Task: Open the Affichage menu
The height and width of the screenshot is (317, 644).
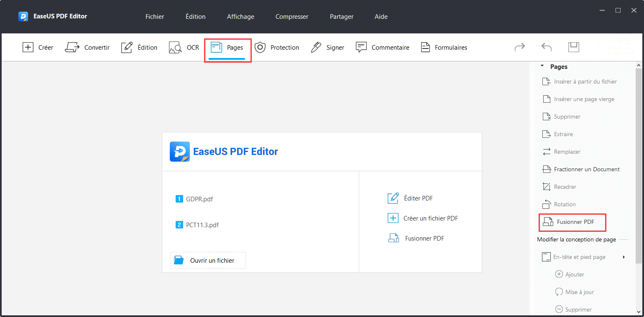Action: [x=240, y=17]
